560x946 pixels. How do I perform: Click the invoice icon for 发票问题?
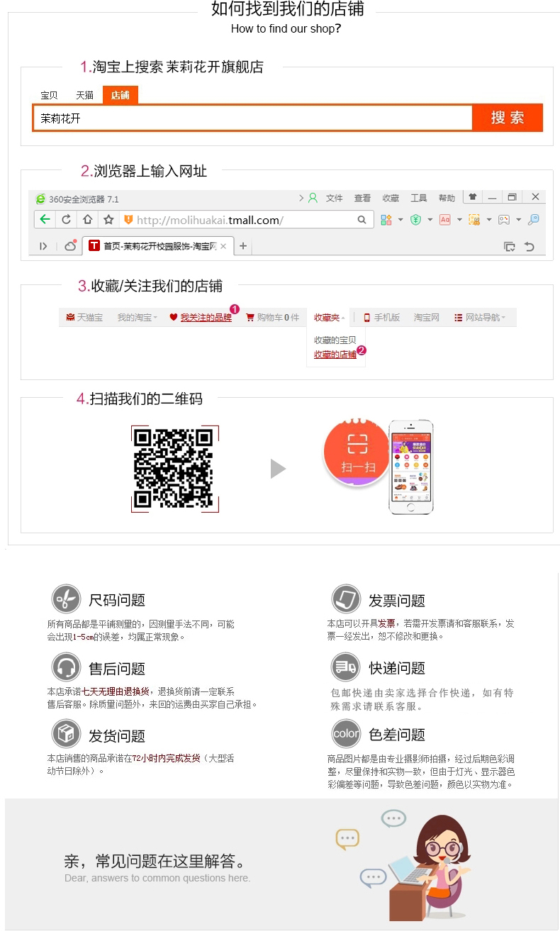346,599
